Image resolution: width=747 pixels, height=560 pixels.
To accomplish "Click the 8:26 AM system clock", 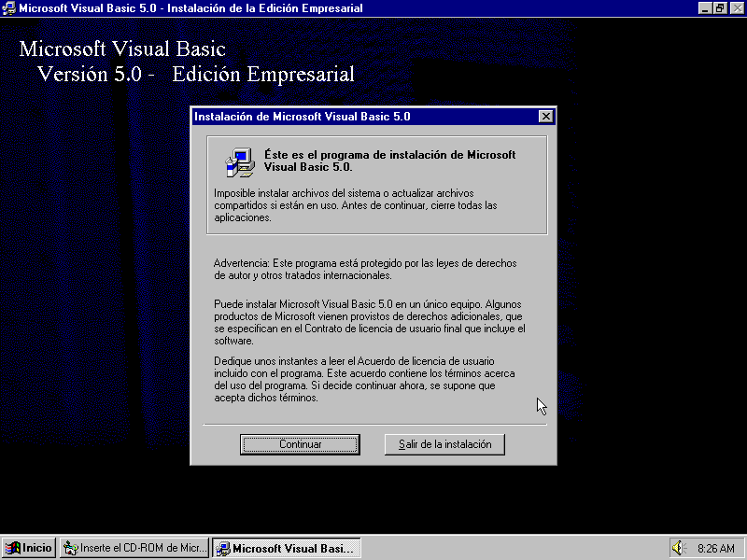I will [x=716, y=548].
